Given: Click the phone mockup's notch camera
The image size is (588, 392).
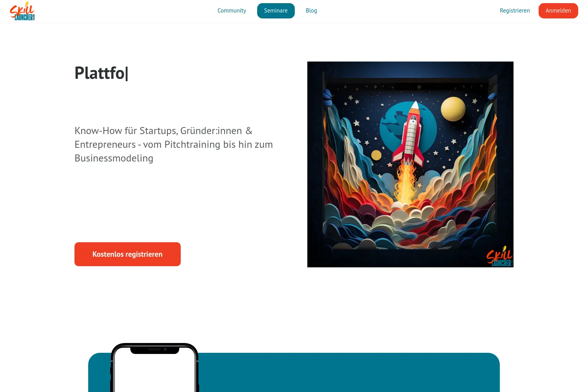Looking at the screenshot, I should [165, 349].
